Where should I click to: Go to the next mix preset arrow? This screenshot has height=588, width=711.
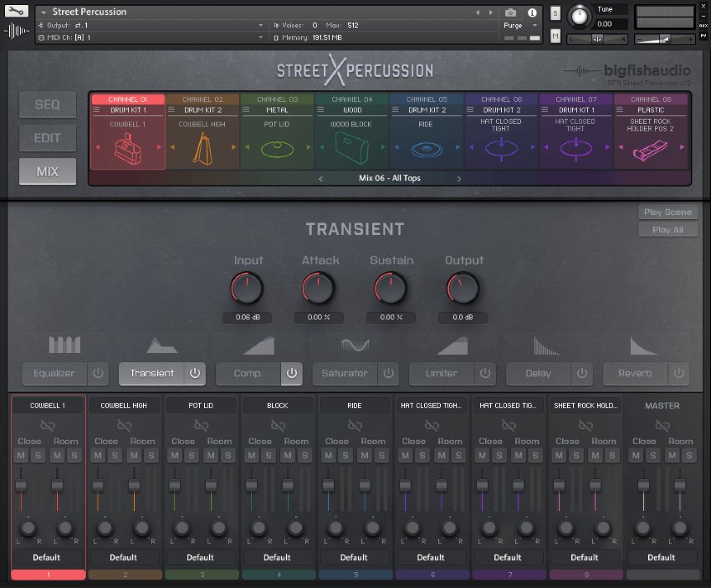(x=458, y=179)
